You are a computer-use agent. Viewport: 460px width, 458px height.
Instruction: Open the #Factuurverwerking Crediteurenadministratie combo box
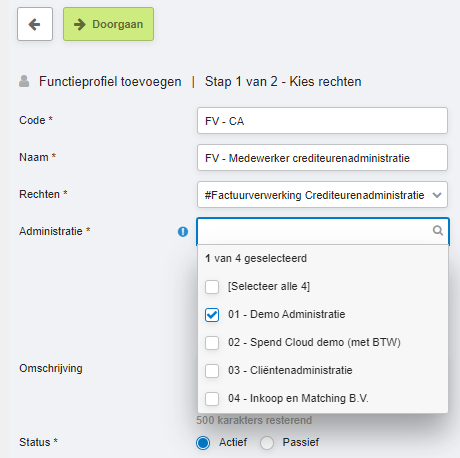coord(322,195)
